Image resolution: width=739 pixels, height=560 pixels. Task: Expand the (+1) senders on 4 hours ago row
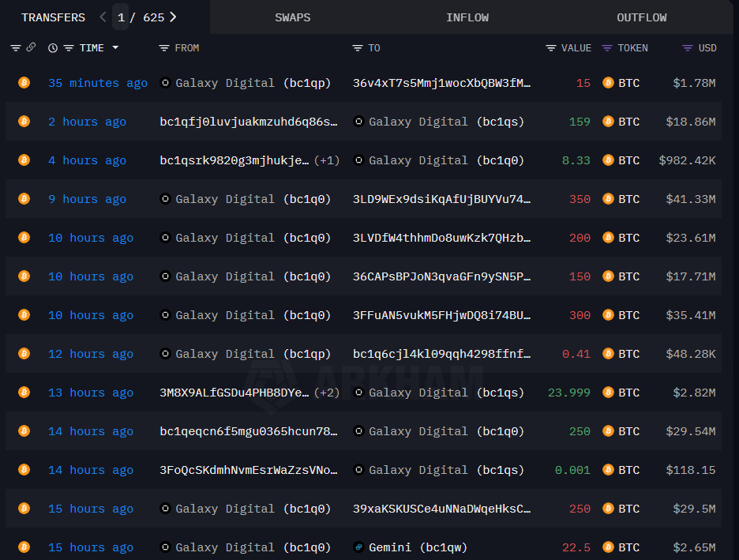click(327, 160)
